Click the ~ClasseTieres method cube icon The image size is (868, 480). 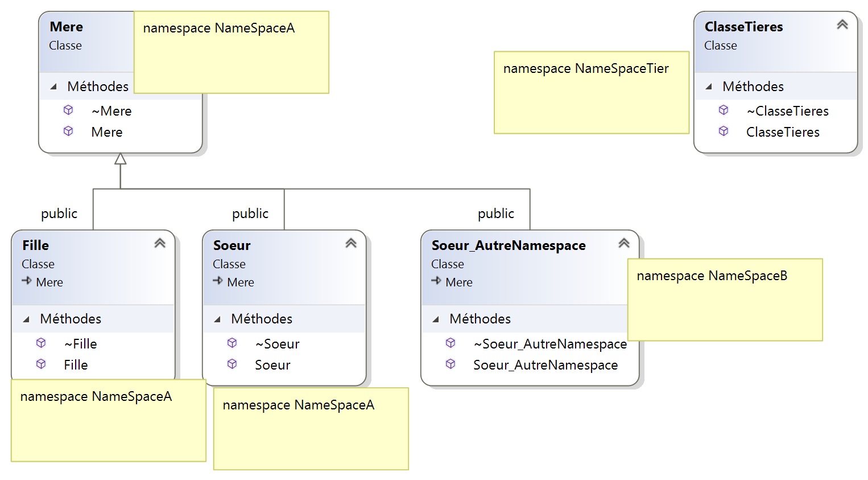724,110
